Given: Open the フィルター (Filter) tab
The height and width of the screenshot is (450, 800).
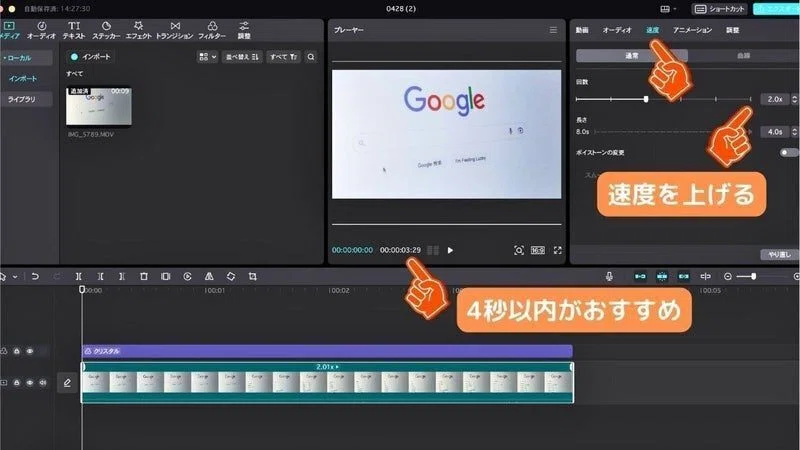Looking at the screenshot, I should (x=212, y=30).
